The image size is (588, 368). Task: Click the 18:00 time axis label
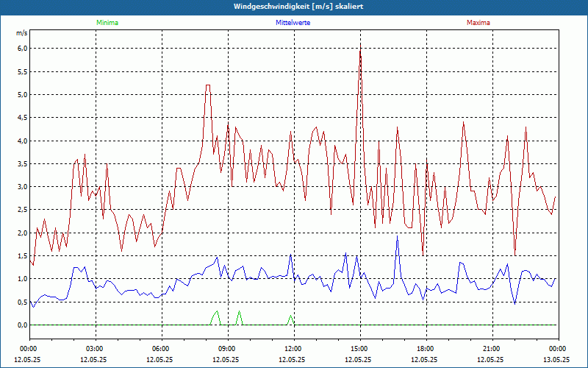click(x=426, y=349)
